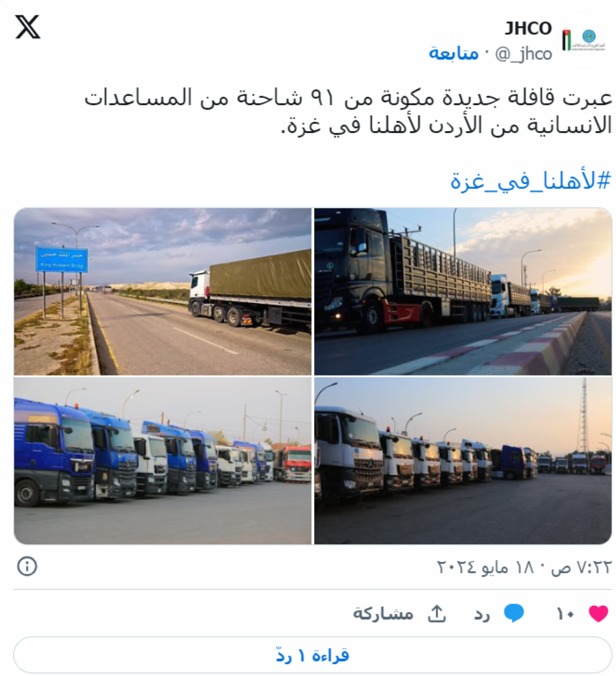Screen dimensions: 616x676
Task: Click the مشاركة share label
Action: click(x=383, y=613)
